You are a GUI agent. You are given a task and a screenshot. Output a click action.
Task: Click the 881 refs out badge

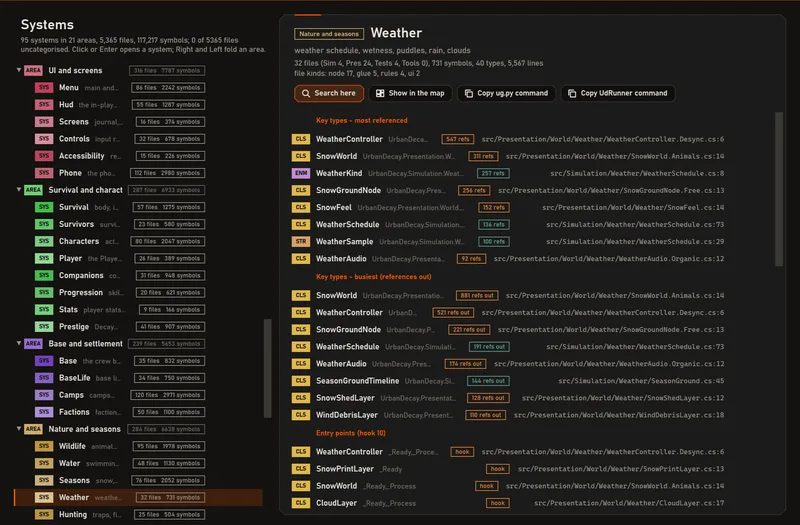click(477, 295)
